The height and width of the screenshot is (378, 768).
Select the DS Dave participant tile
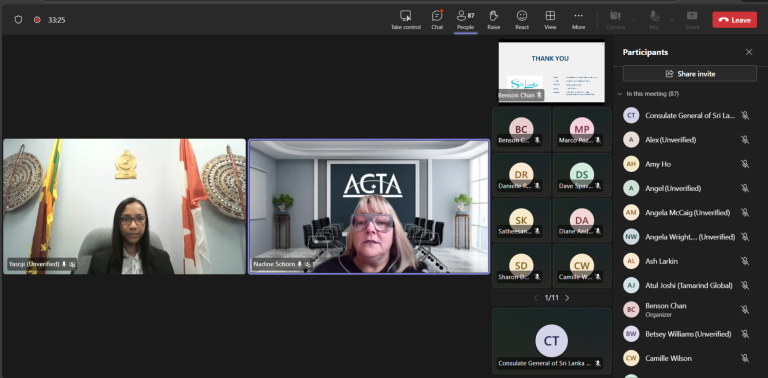coord(582,175)
